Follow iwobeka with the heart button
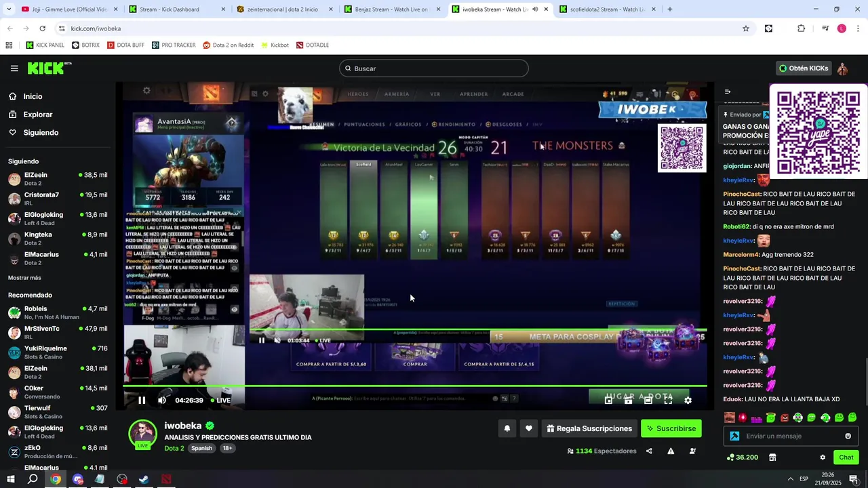 pos(529,428)
